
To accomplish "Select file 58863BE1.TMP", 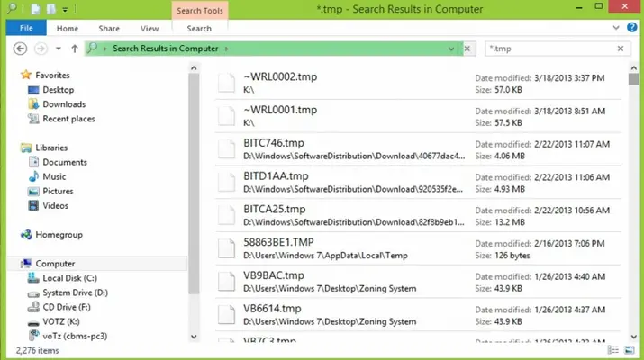I will (x=418, y=248).
